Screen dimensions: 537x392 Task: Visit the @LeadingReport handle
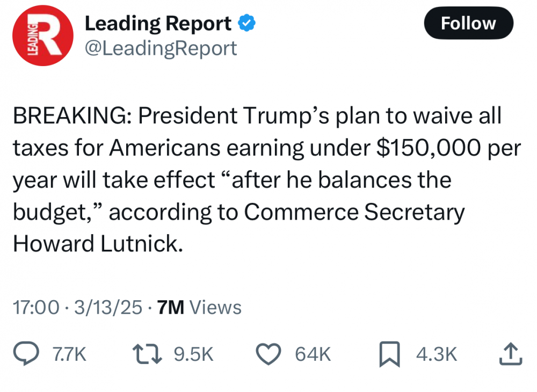[161, 48]
